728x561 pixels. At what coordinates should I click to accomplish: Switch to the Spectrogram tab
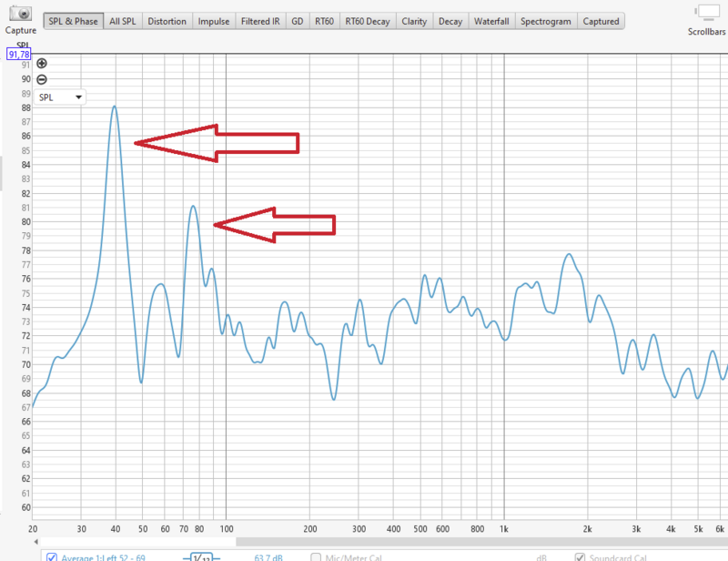tap(546, 21)
